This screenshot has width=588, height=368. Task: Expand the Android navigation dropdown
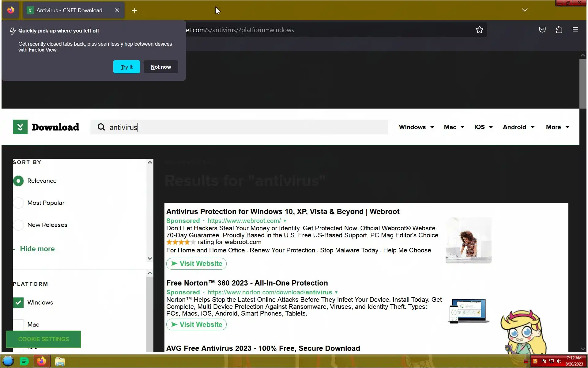pyautogui.click(x=518, y=127)
